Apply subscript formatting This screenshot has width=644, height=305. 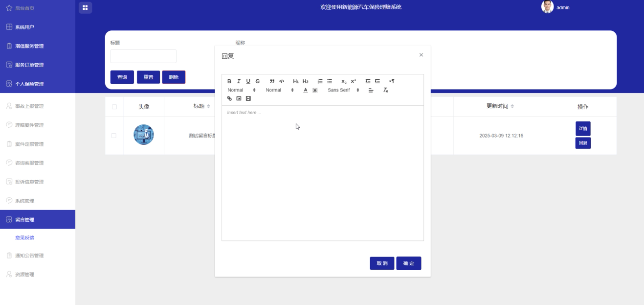pyautogui.click(x=344, y=81)
